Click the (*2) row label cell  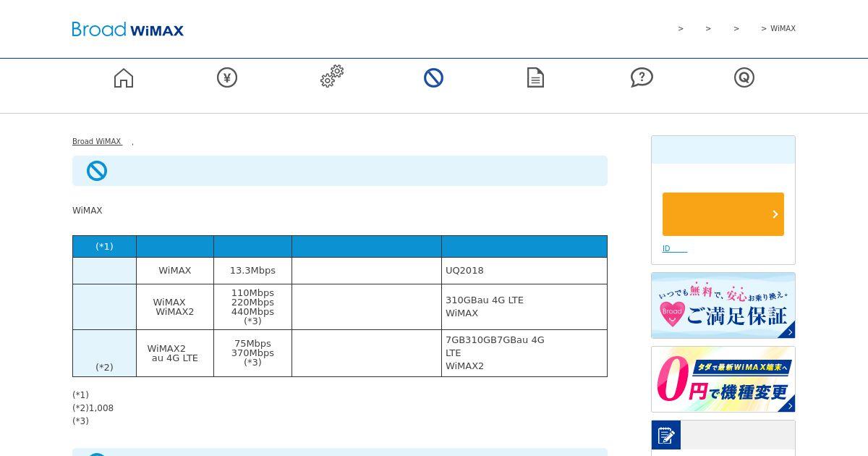point(104,353)
